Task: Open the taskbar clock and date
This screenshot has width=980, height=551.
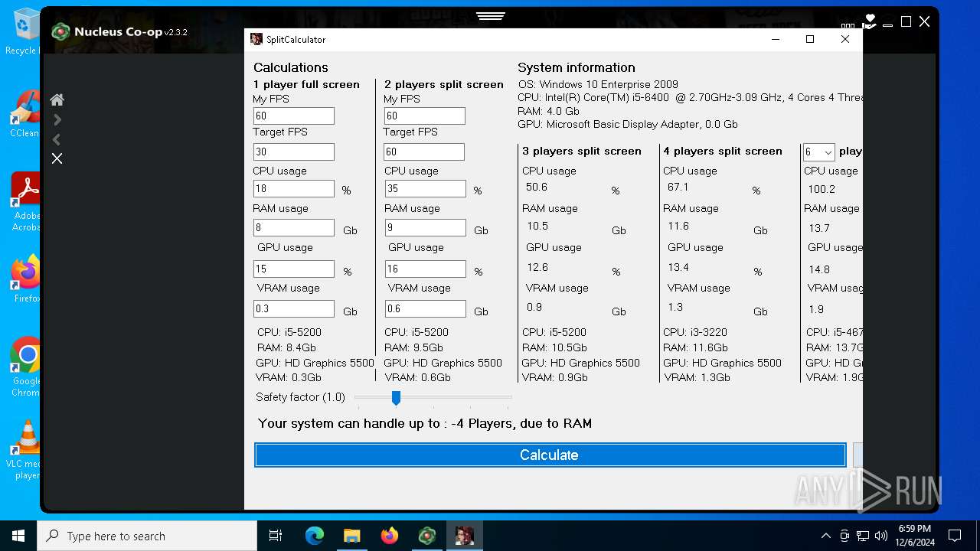Action: click(915, 536)
